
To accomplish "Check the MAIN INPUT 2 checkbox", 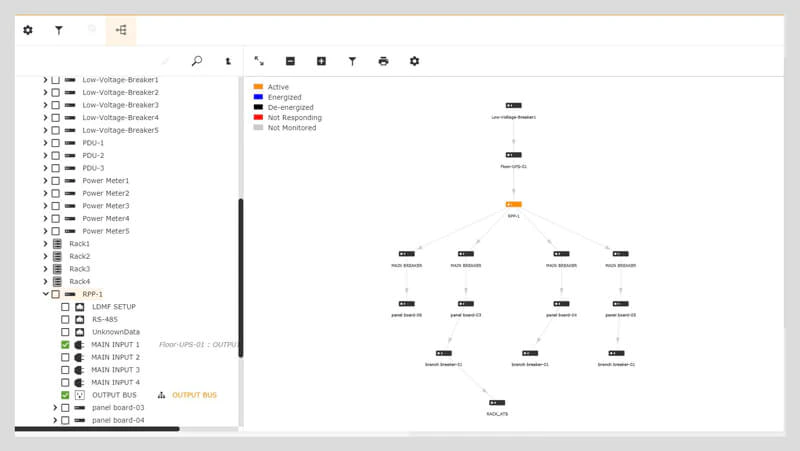I will (x=65, y=358).
